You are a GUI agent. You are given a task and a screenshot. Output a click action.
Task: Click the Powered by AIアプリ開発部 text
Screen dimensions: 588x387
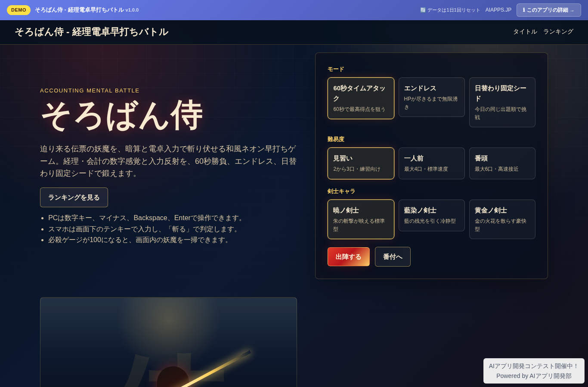[x=534, y=376]
